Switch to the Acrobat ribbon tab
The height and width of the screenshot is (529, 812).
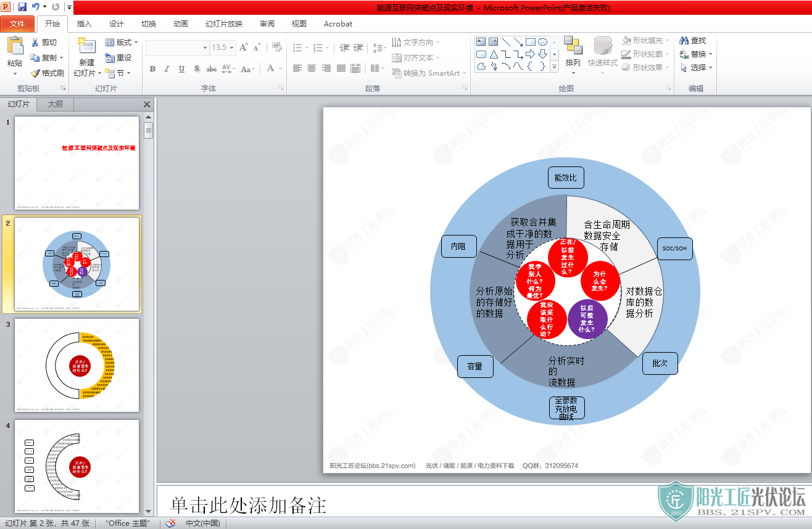338,24
